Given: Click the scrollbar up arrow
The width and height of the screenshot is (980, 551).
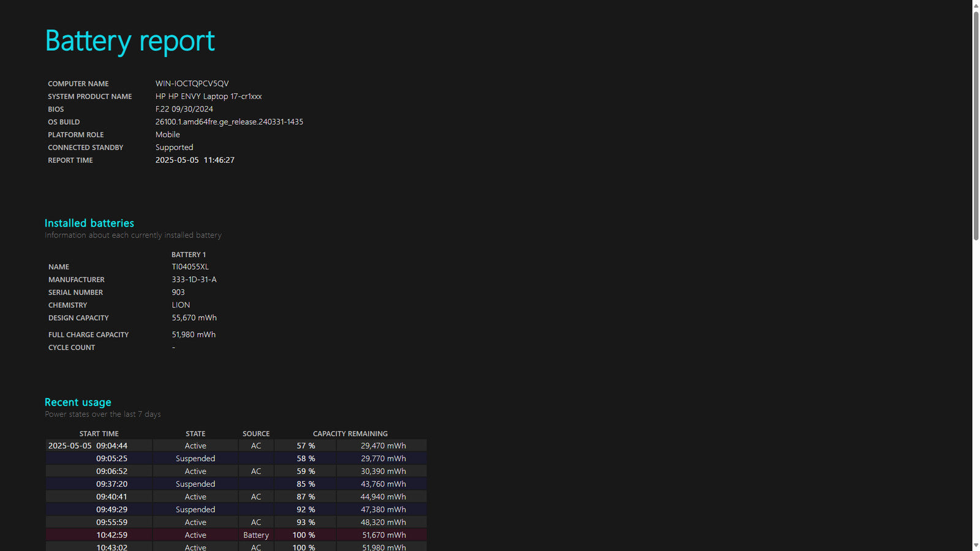Looking at the screenshot, I should click(976, 5).
